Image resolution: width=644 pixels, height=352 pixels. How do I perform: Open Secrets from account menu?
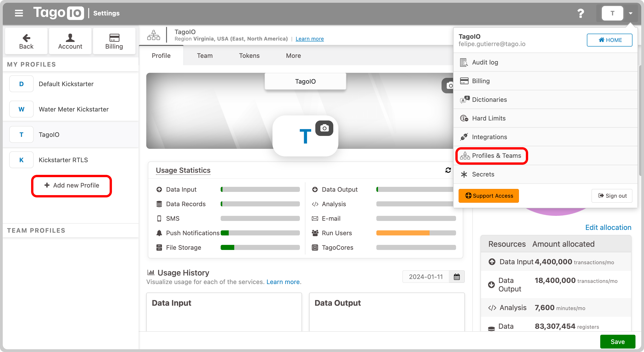click(x=545, y=174)
